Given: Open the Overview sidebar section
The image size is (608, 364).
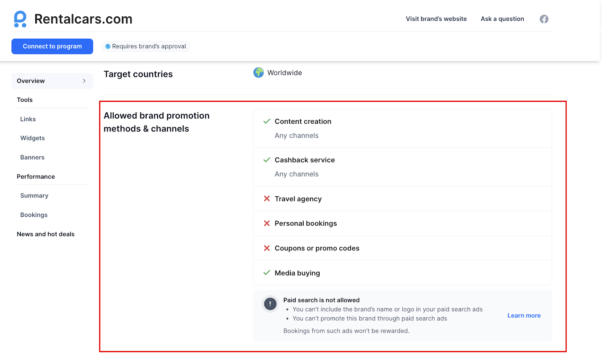Looking at the screenshot, I should click(52, 81).
